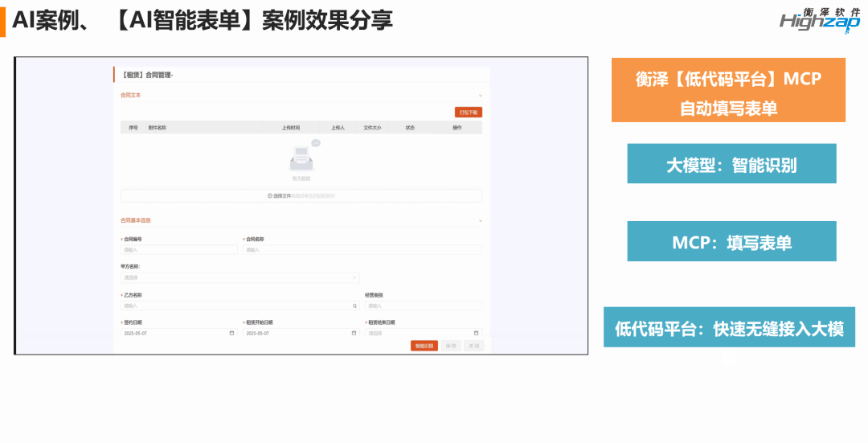
Task: Click the orange 衡泽低代码平台 MCP box
Action: (728, 90)
